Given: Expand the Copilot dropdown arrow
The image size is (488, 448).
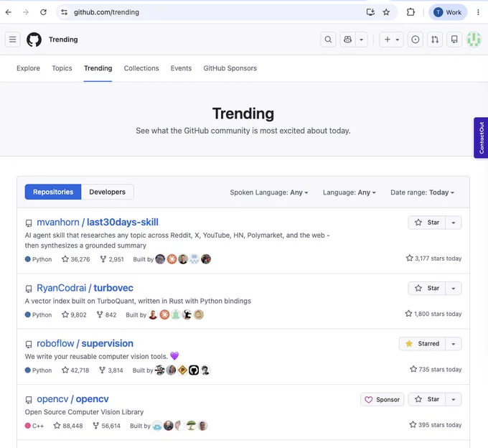Looking at the screenshot, I should (361, 39).
